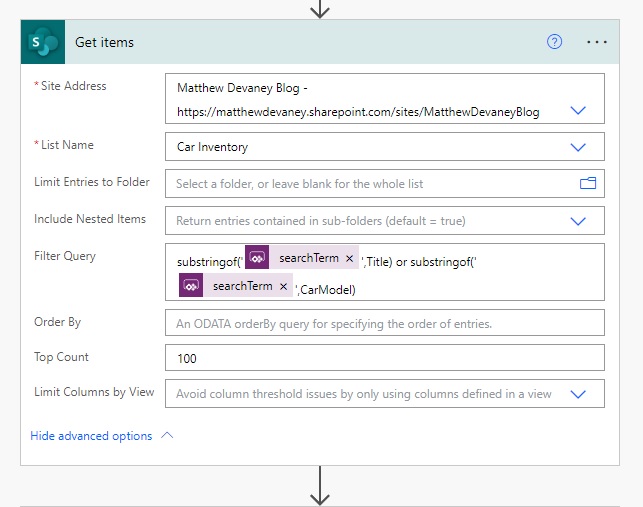Click inside the Order By input field

coord(385,323)
